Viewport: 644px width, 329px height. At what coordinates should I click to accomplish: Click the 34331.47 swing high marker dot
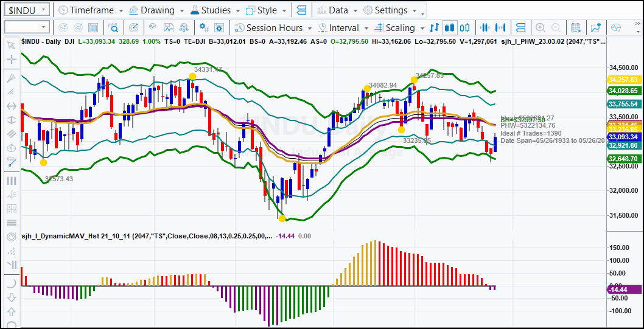[x=192, y=76]
